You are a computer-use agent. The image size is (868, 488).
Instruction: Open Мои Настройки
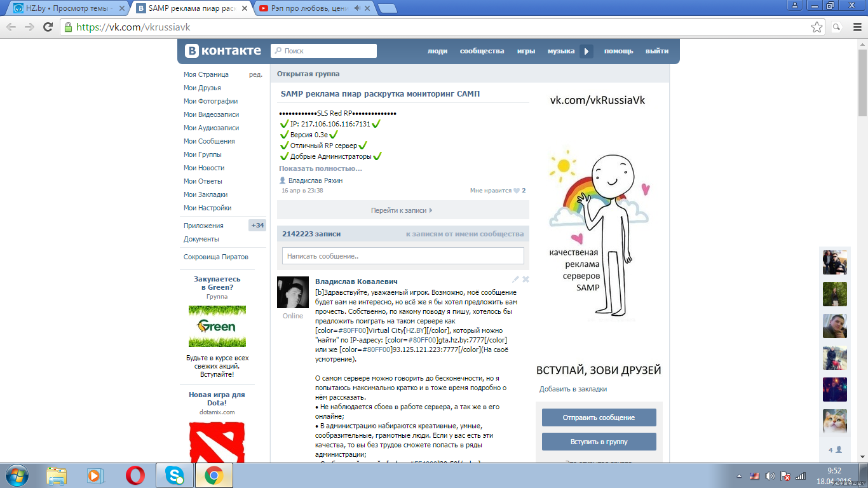[207, 208]
